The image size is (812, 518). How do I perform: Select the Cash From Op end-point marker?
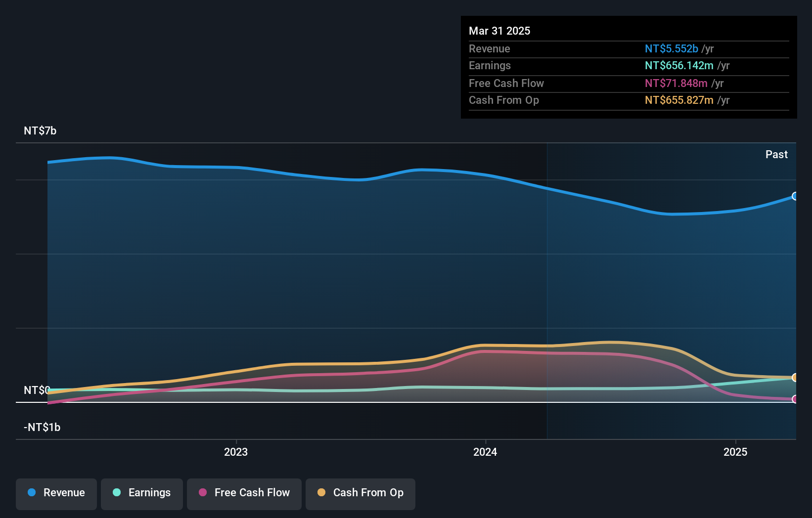pyautogui.click(x=795, y=378)
